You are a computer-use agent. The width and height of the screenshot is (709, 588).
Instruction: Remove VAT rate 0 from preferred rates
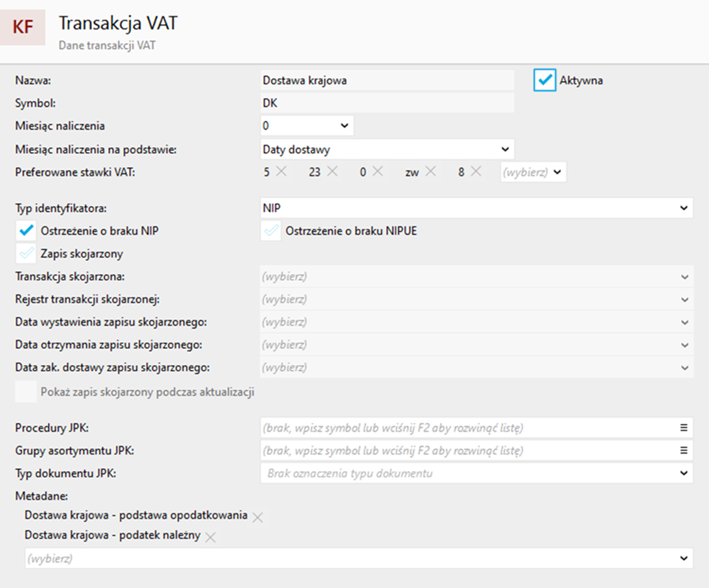[378, 172]
